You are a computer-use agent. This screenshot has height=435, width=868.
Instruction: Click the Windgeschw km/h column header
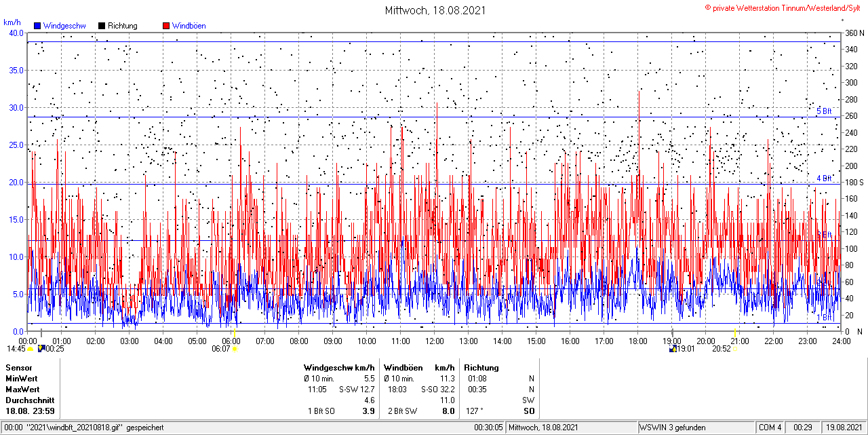pyautogui.click(x=339, y=368)
